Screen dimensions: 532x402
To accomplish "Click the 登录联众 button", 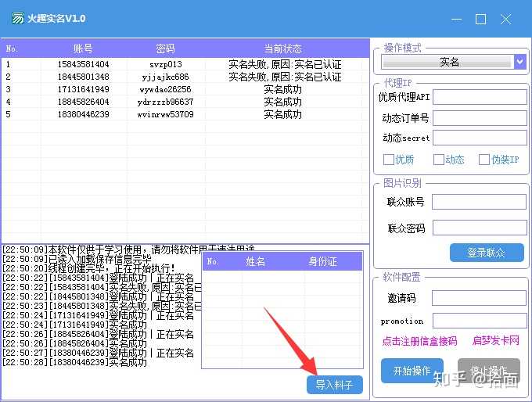I will tap(486, 253).
